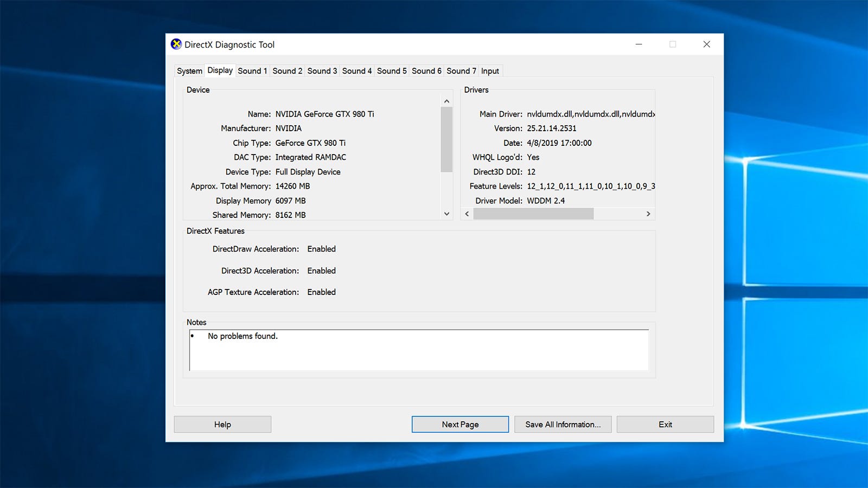Open the Sound 2 tab

tap(287, 71)
